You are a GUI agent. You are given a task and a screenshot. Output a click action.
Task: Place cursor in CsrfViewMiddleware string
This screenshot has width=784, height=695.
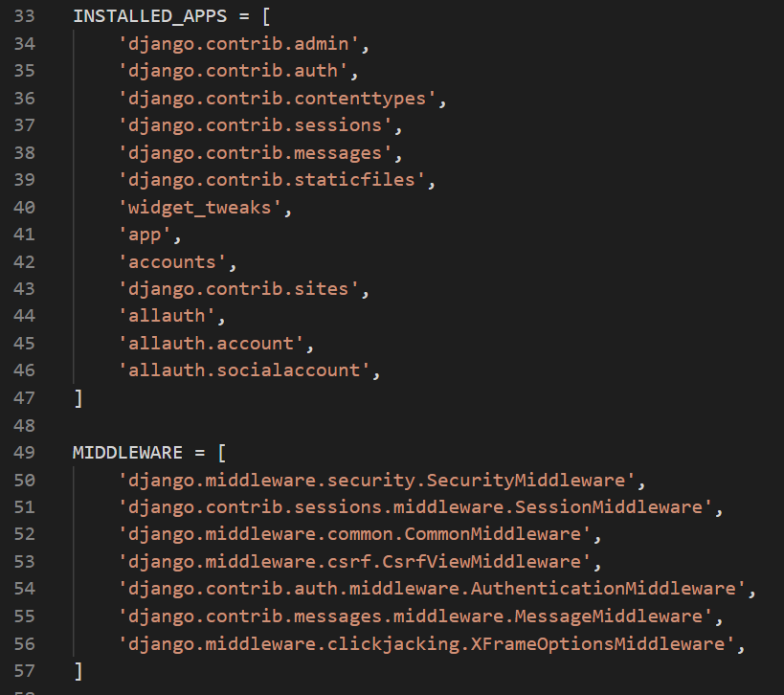(x=354, y=562)
